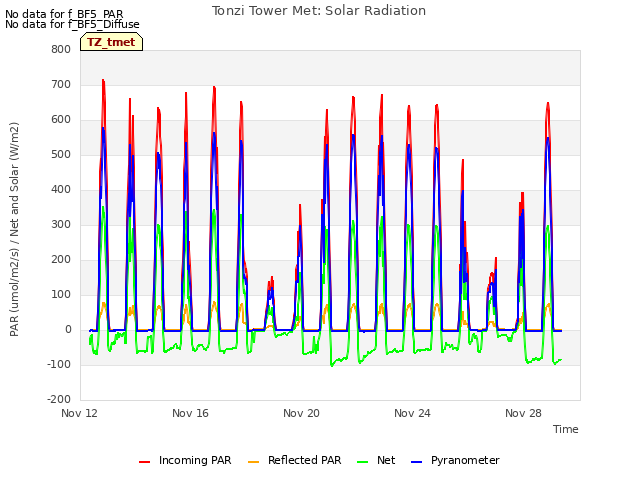Click the Nov 24 x-axis tick label
Viewport: 640px width, 480px height.
click(x=413, y=413)
